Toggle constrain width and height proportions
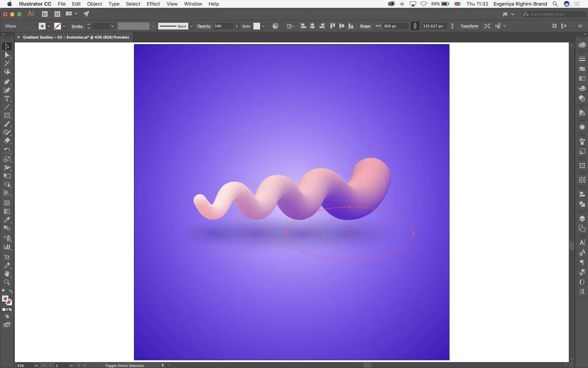The image size is (588, 368). tap(415, 26)
